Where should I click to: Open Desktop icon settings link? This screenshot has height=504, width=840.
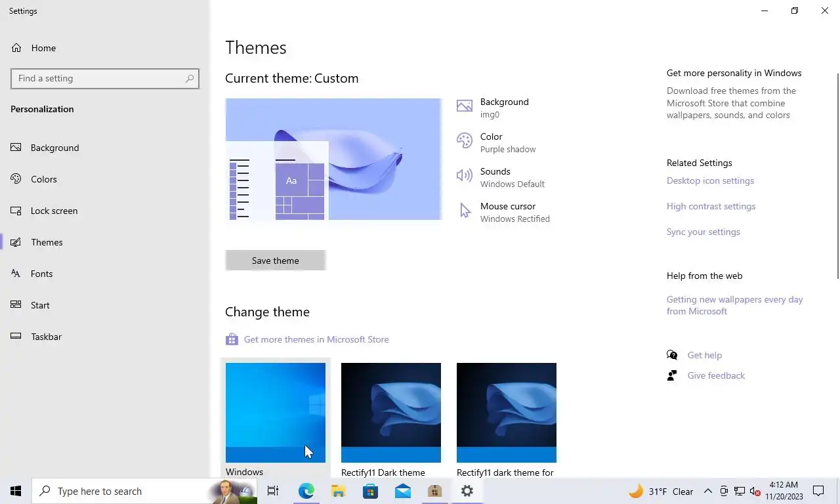[710, 180]
